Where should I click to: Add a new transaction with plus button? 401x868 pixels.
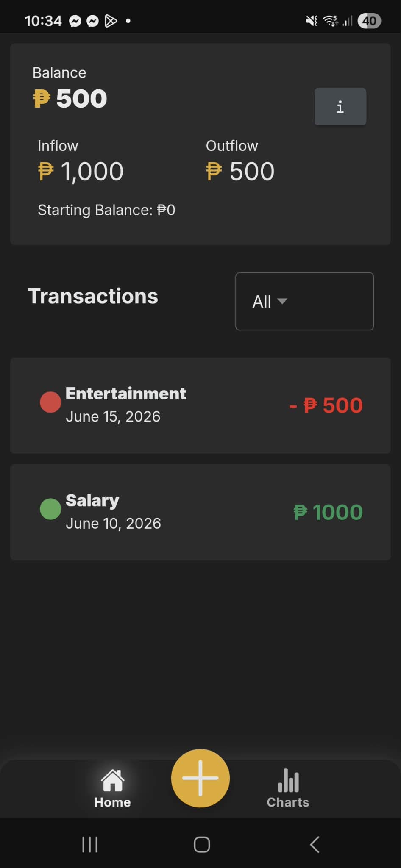coord(200,778)
